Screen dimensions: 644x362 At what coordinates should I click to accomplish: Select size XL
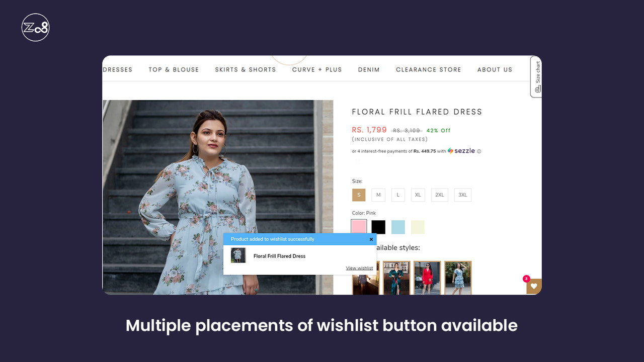point(418,195)
